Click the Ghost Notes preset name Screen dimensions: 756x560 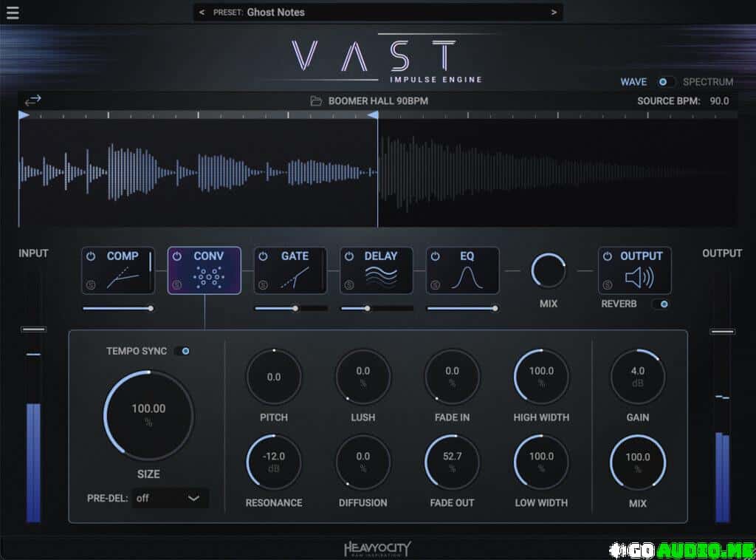tap(275, 13)
